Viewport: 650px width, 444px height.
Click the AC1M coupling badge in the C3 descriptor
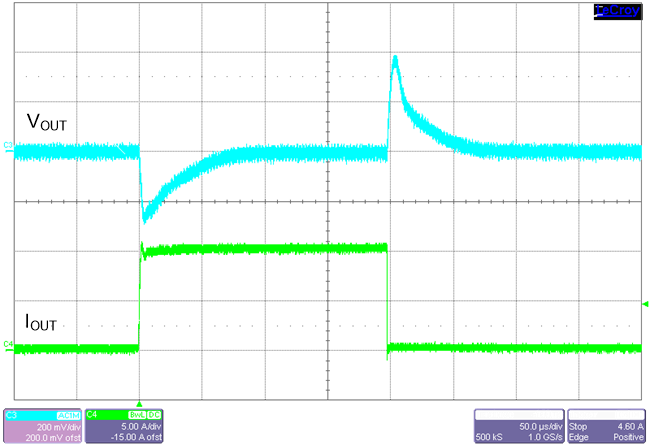(x=69, y=415)
